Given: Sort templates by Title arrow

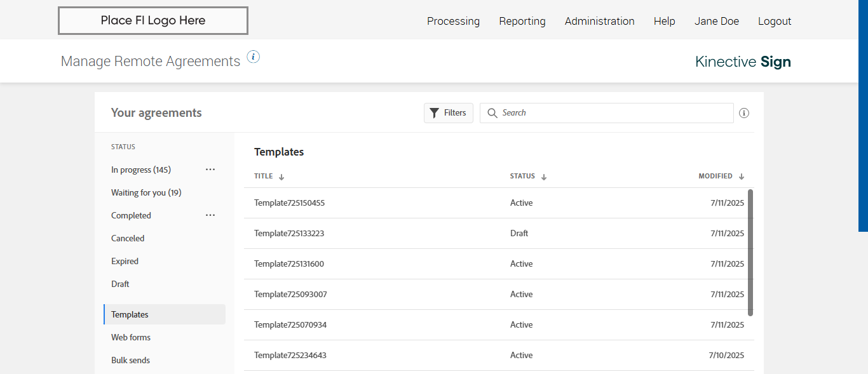Looking at the screenshot, I should tap(281, 177).
